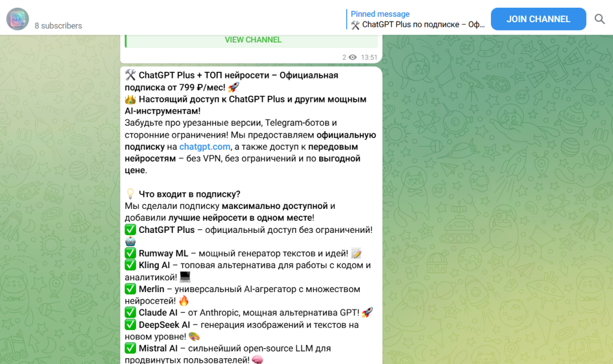613x364 pixels.
Task: Click the eye view-count icon
Action: pos(353,57)
